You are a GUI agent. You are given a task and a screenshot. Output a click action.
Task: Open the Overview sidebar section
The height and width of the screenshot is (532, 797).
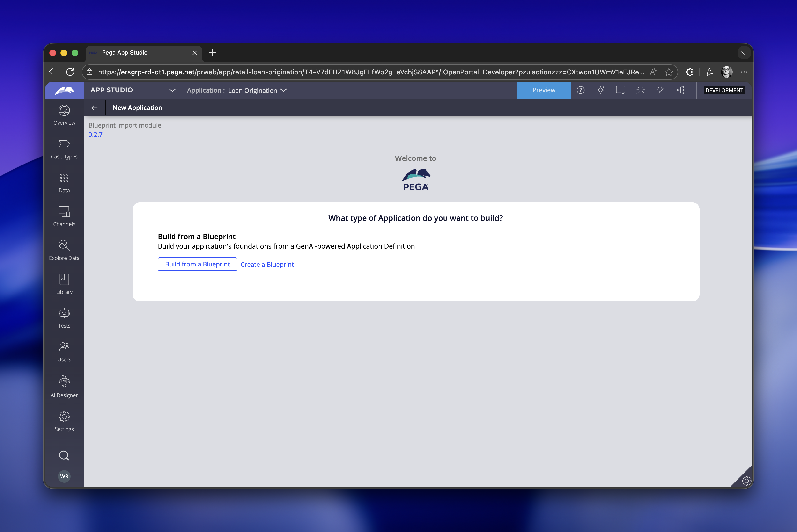(x=64, y=115)
